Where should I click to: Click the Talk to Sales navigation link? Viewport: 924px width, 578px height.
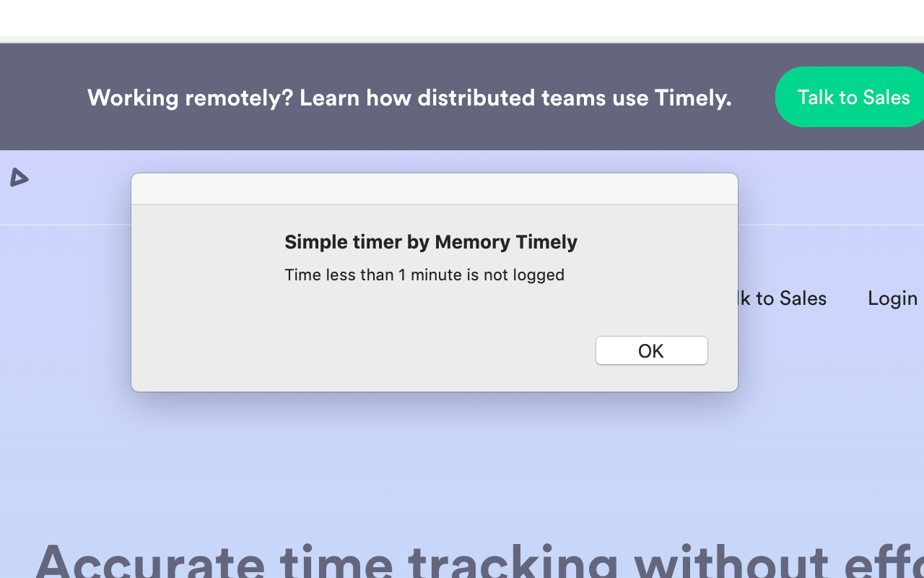[x=778, y=298]
